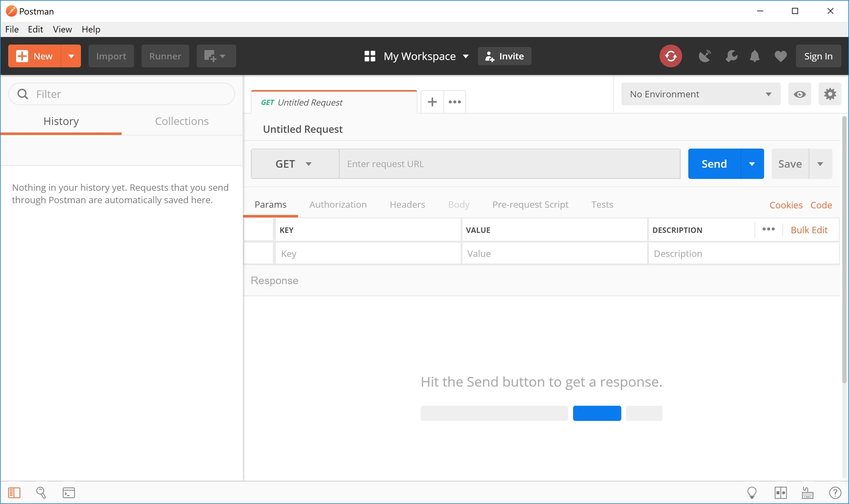
Task: Click the Invite button
Action: pyautogui.click(x=504, y=56)
